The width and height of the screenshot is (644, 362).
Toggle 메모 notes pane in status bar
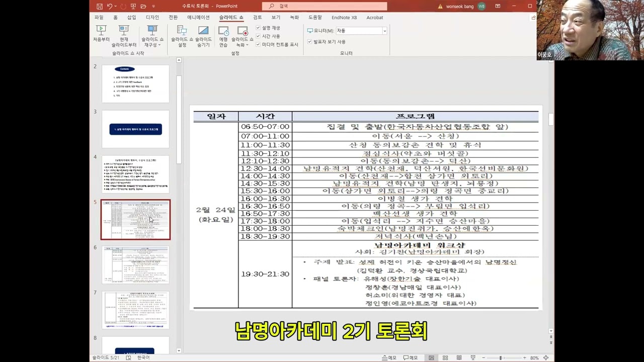coord(389,357)
